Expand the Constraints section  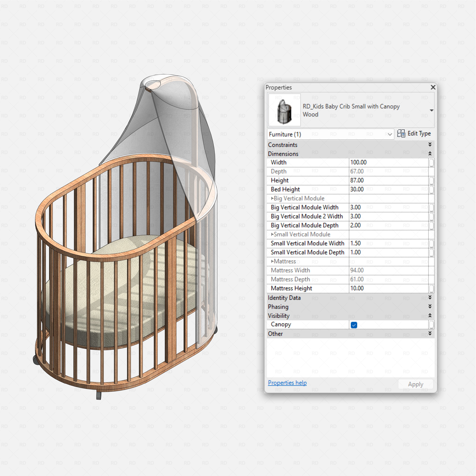430,145
